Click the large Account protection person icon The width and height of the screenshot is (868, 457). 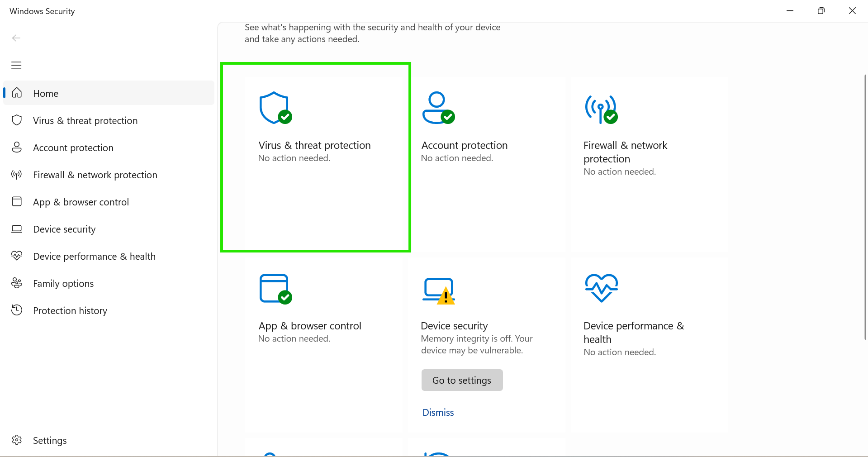[438, 108]
